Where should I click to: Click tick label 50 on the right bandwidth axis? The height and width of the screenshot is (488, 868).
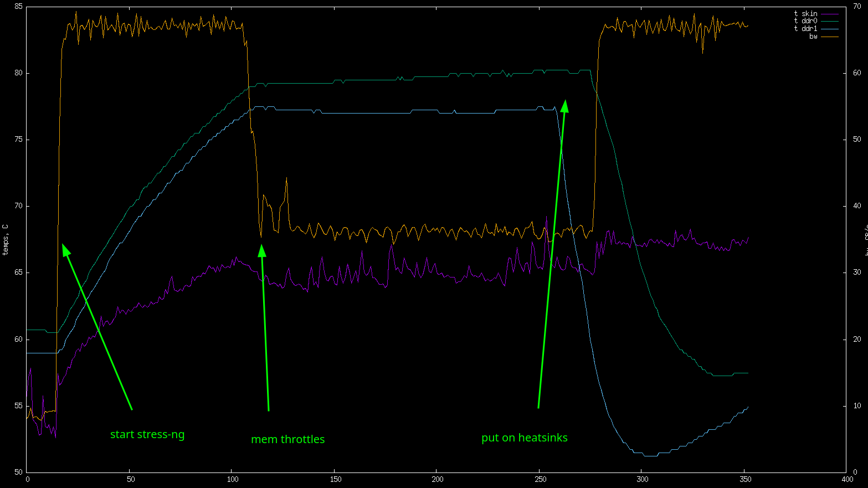[857, 140]
